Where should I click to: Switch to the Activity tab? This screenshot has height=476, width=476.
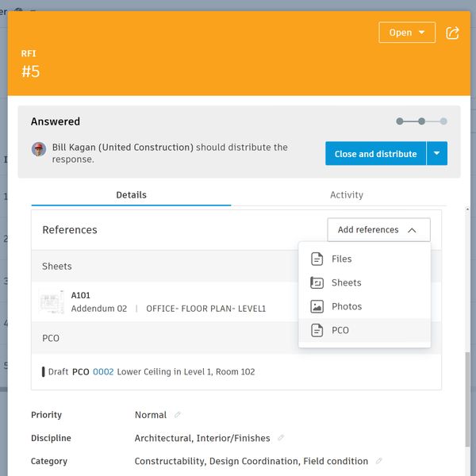(x=346, y=195)
